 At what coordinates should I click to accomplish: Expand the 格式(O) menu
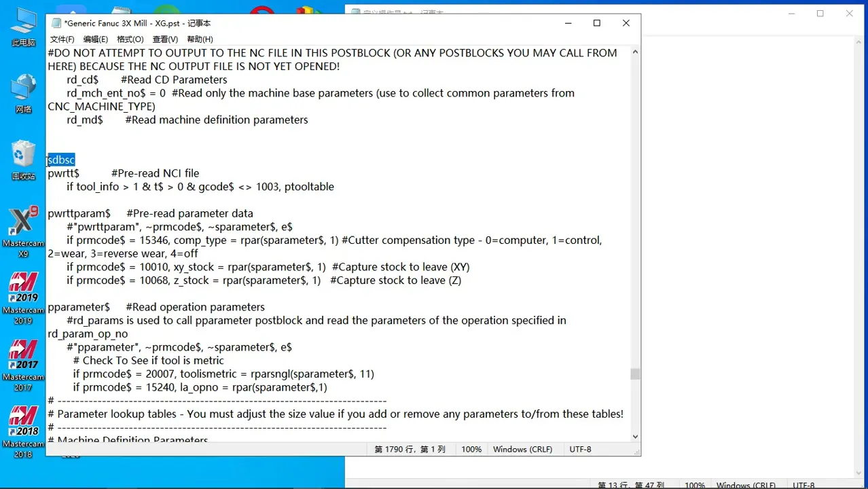130,39
